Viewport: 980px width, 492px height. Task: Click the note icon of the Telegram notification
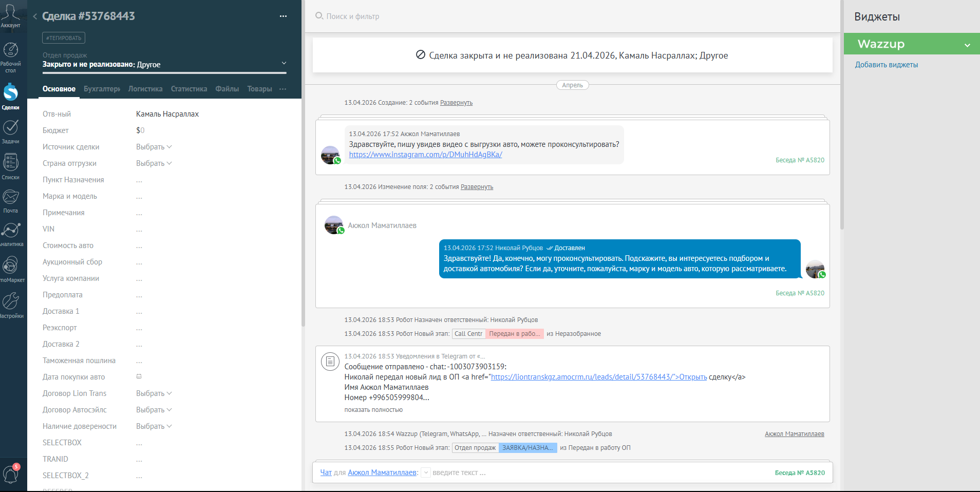[x=330, y=362]
